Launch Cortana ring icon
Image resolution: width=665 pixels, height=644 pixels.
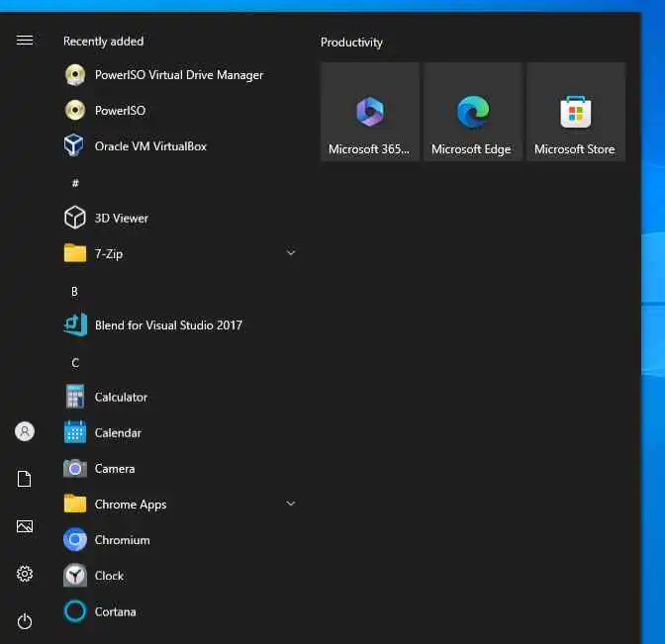(x=75, y=611)
